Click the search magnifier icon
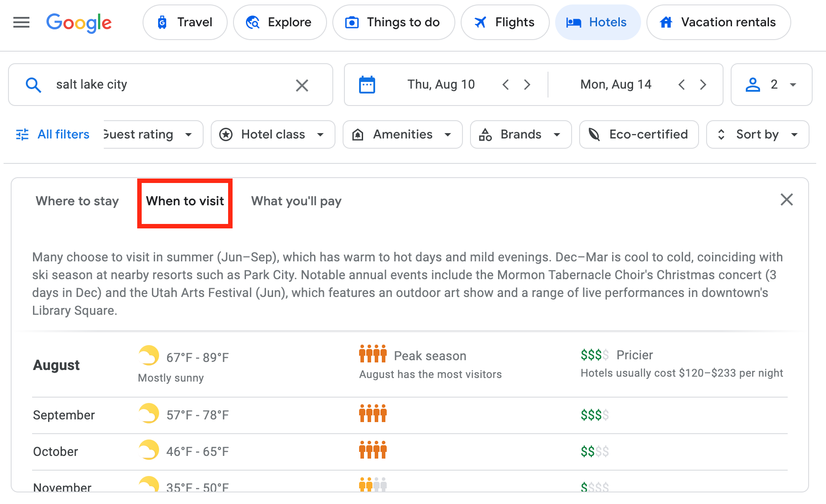 point(33,85)
